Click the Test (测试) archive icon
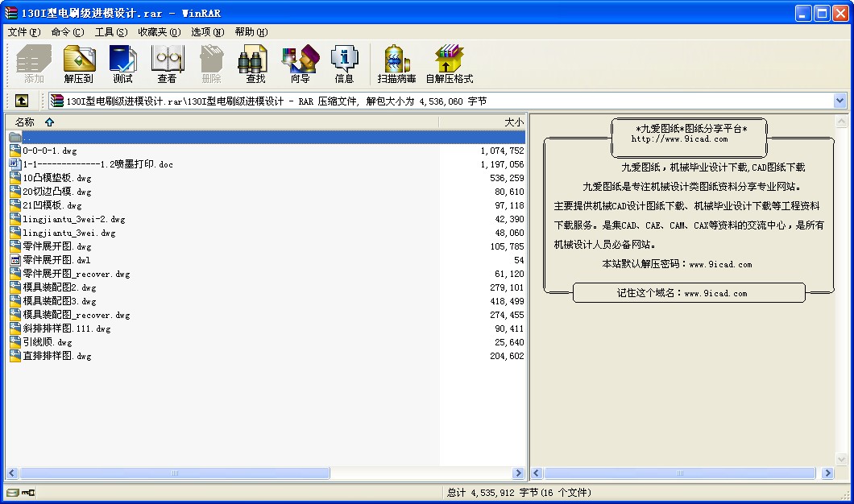The height and width of the screenshot is (504, 854). coord(122,64)
